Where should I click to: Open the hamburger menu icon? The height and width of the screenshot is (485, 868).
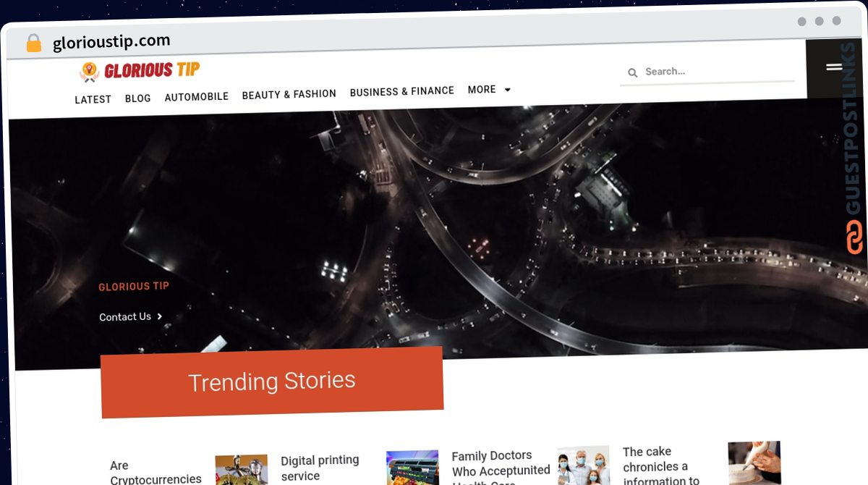pyautogui.click(x=834, y=67)
